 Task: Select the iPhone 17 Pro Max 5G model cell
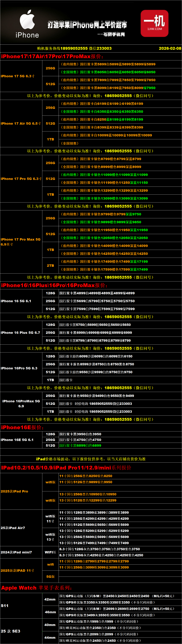click(20, 242)
